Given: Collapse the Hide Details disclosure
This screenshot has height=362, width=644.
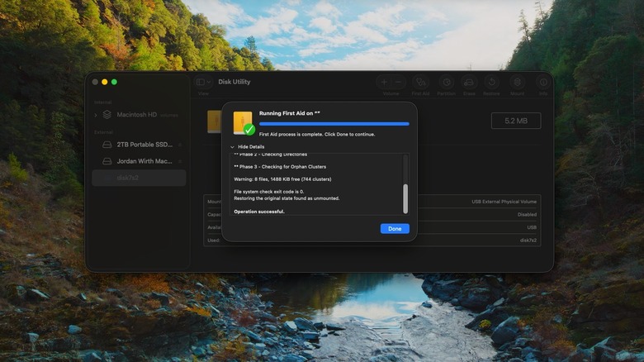Looking at the screenshot, I should [x=233, y=147].
